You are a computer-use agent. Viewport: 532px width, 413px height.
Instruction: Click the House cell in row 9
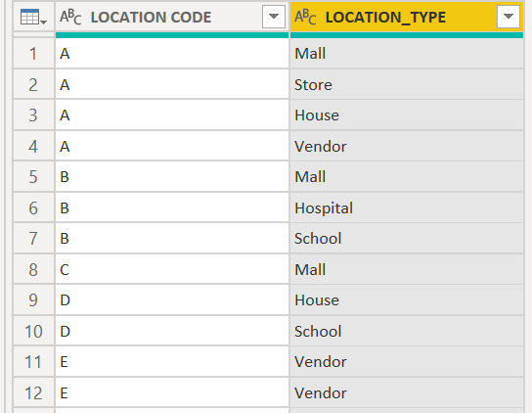407,300
